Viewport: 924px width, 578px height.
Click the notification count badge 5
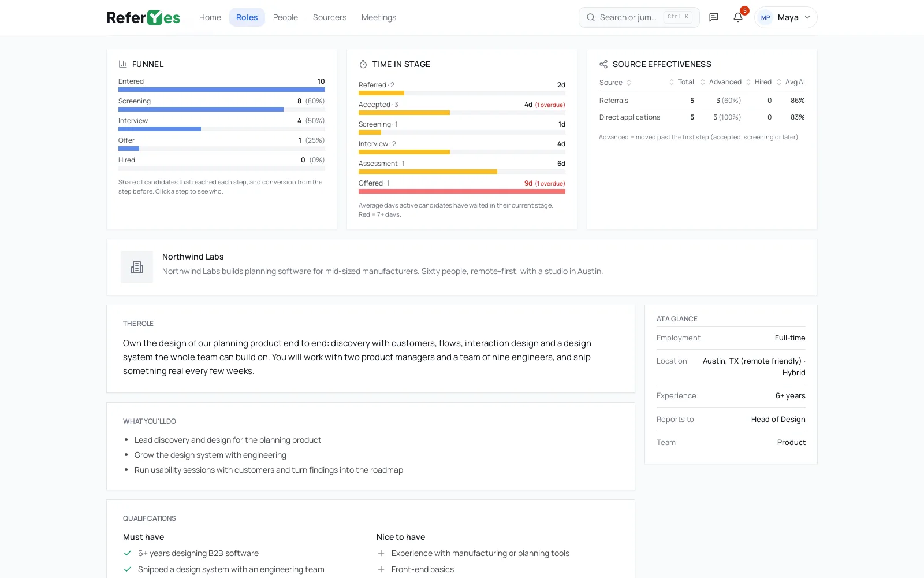[745, 10]
